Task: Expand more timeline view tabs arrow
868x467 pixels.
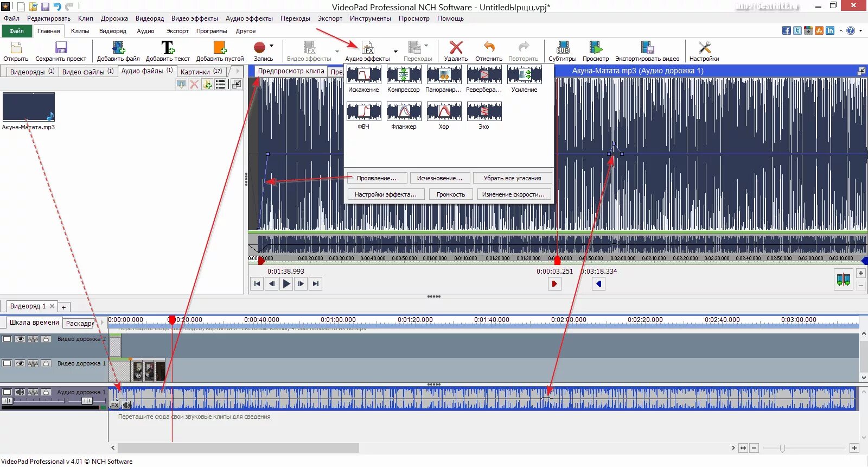Action: coord(102,323)
